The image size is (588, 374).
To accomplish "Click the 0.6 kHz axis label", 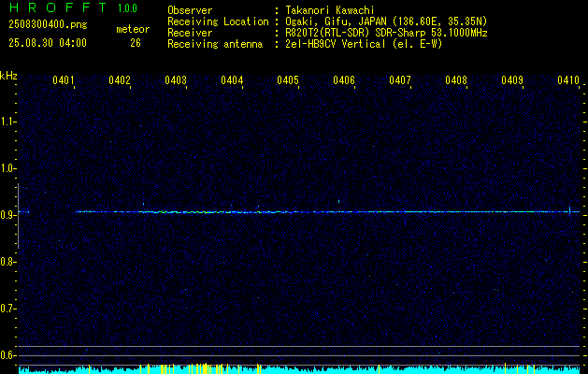I will [x=7, y=355].
